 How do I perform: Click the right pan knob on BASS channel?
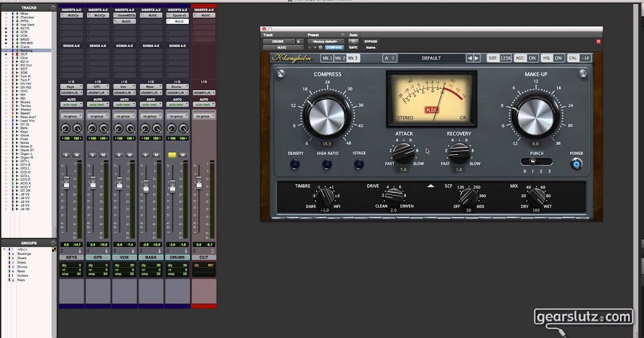(x=157, y=128)
